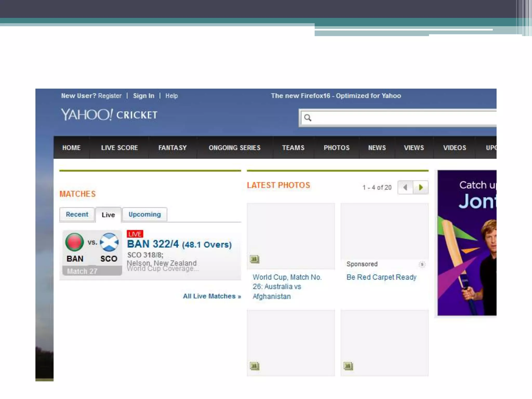Viewport: 532px width, 399px height.
Task: Go to Ongoing Series menu
Action: coord(234,148)
